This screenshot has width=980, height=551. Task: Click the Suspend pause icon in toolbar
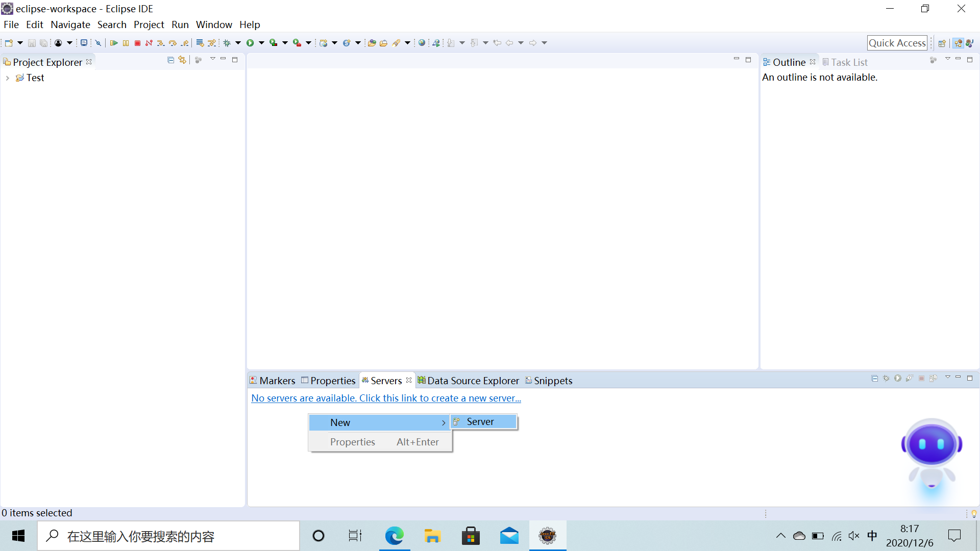[126, 43]
